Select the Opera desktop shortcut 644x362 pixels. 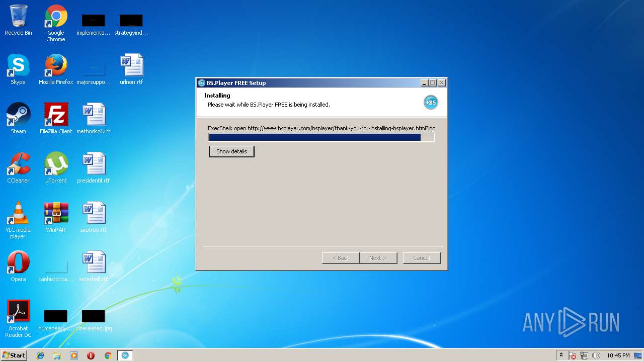(x=18, y=266)
